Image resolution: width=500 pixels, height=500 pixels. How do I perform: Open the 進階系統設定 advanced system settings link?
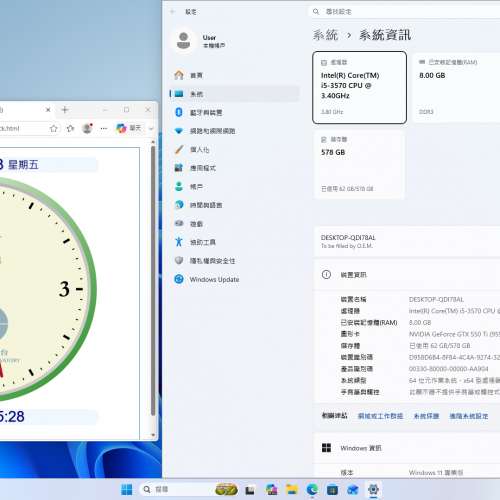(469, 416)
